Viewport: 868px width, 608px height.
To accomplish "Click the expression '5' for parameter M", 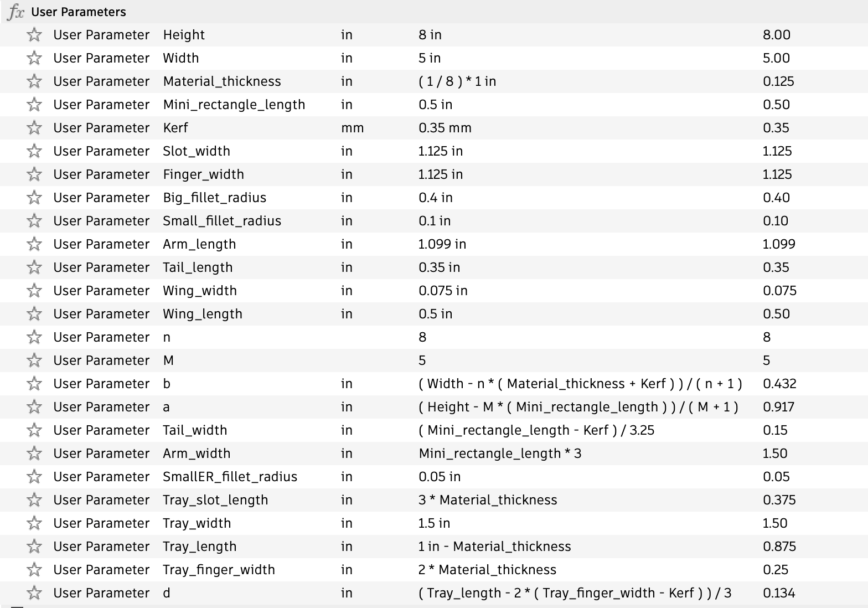I will click(x=422, y=360).
